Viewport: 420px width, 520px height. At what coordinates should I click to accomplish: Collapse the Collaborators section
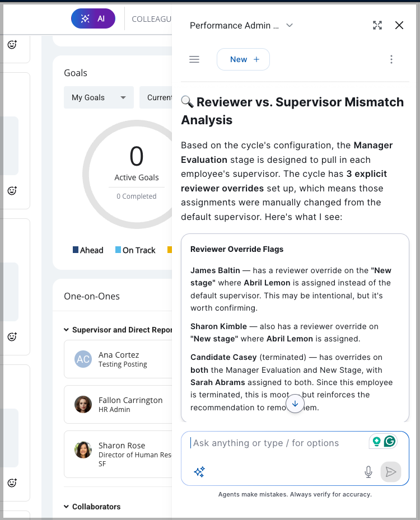[66, 507]
